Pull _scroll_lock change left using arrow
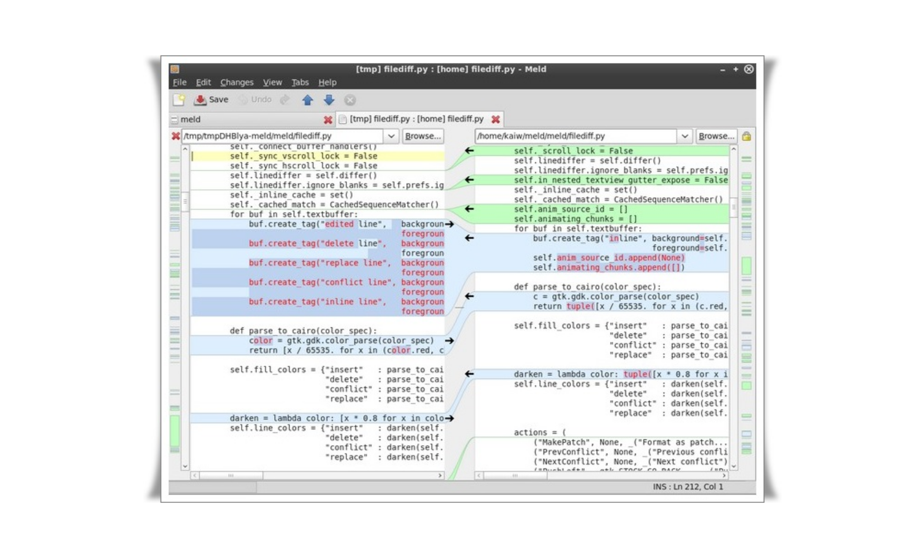The width and height of the screenshot is (924, 560). pos(469,151)
